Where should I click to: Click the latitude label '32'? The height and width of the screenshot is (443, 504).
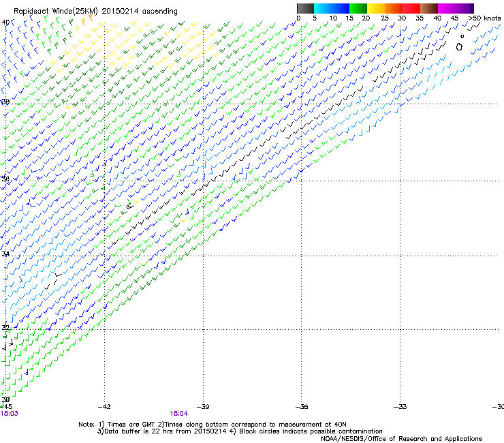tap(5, 328)
